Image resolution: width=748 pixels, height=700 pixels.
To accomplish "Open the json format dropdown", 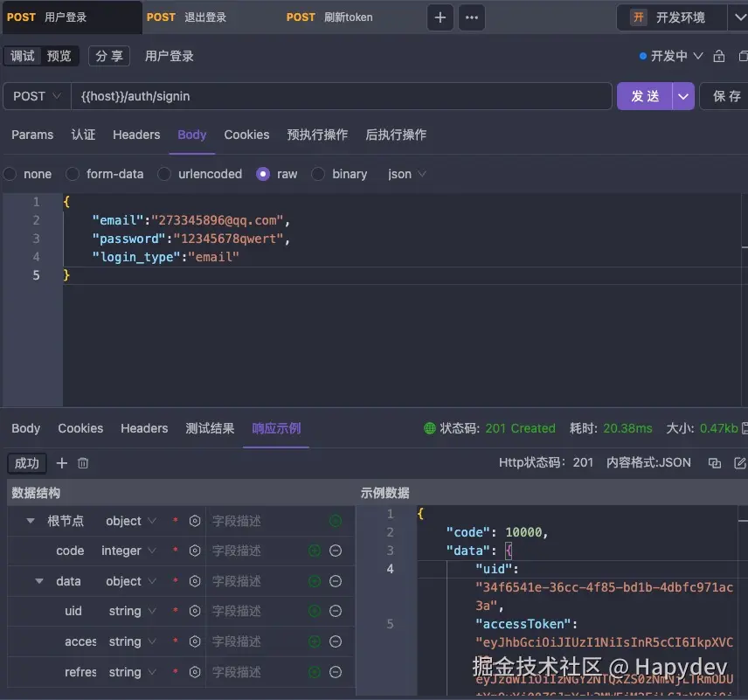I will (x=406, y=174).
